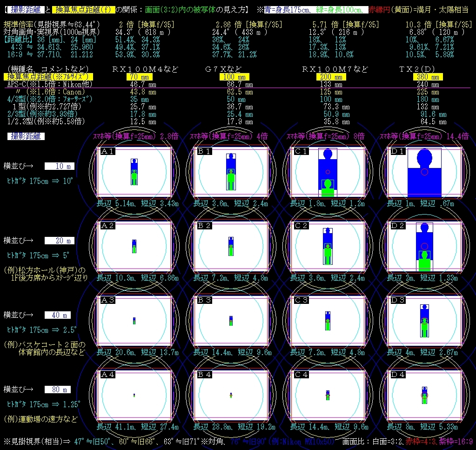Click the 2/3型 25.4 mm value
This screenshot has height=450, width=476.
pyautogui.click(x=240, y=114)
